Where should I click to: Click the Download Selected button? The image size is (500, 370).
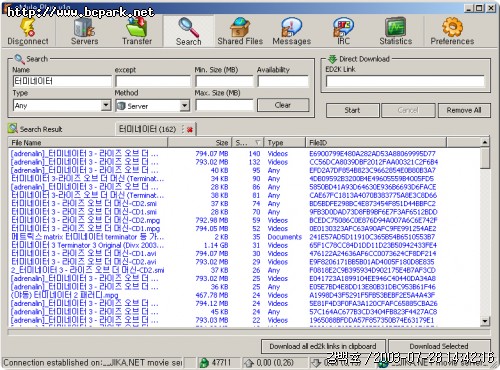[439, 346]
